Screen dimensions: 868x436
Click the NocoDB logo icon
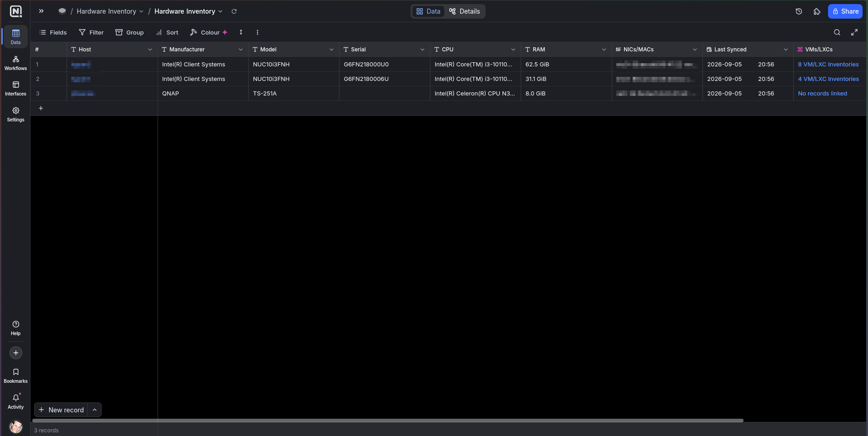(x=16, y=11)
